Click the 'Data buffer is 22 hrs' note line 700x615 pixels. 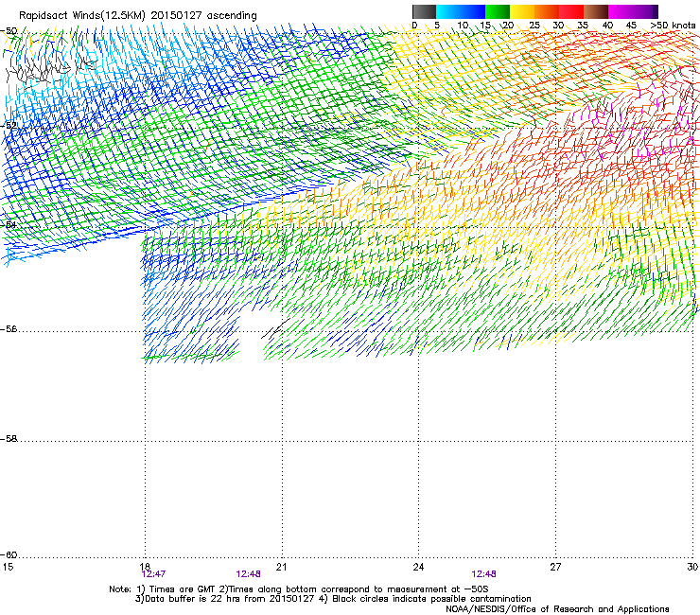[333, 599]
